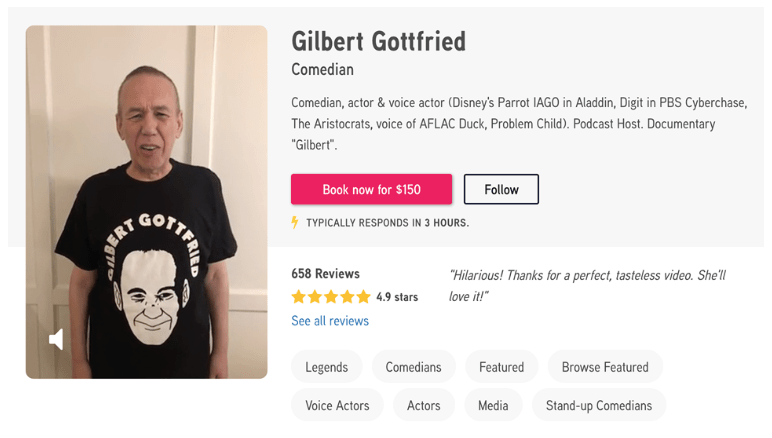Play the profile video thumbnail
Screen dimensions: 772x438
[x=147, y=202]
